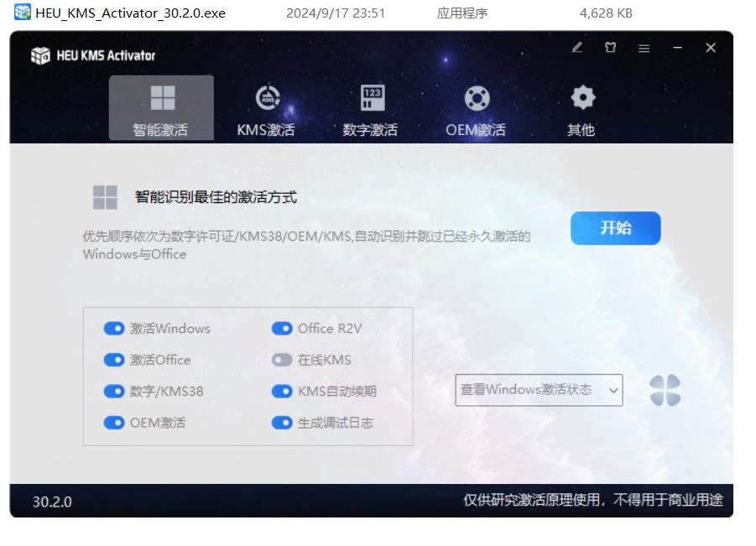Click the OEM激活 lifebuoy icon
Screen dimensions: 756x546
click(477, 98)
